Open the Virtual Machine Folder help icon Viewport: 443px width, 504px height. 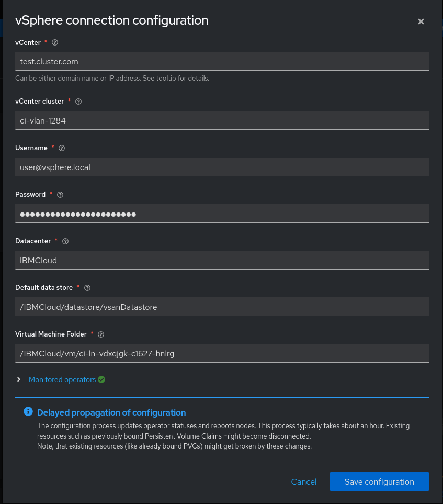click(101, 334)
